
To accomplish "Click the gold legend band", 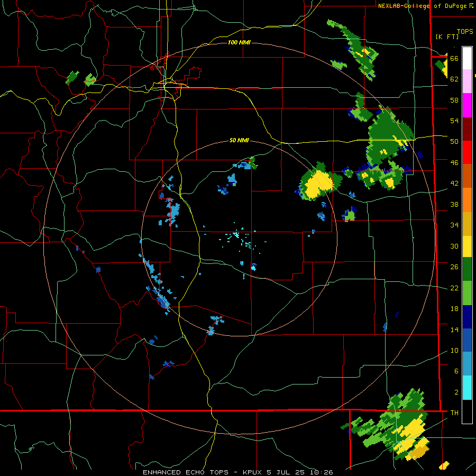I will point(467,224).
